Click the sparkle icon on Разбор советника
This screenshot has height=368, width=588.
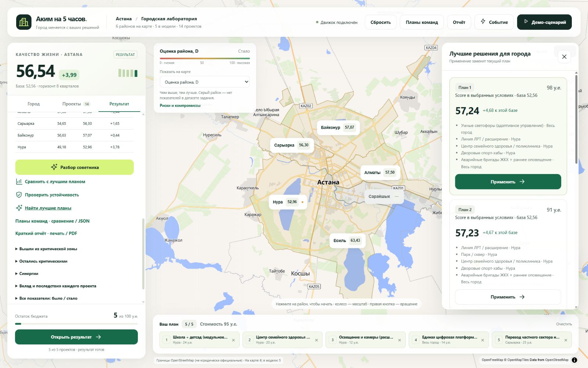pyautogui.click(x=54, y=167)
